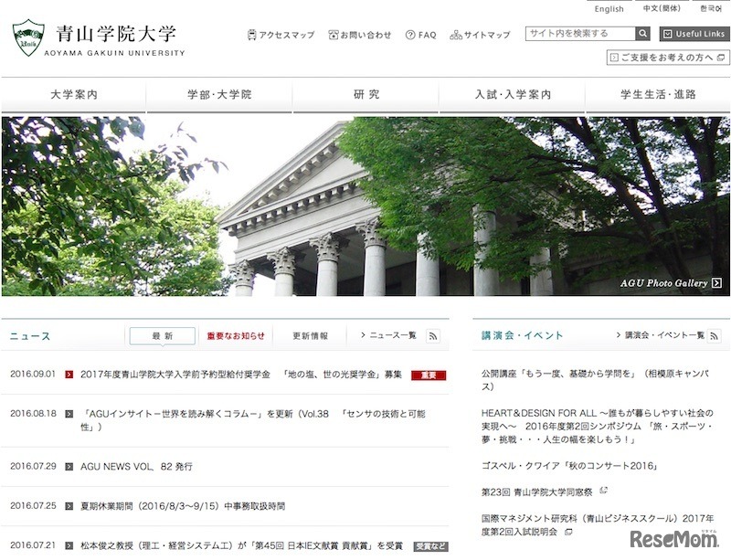
Task: Open the events RSS feed icon
Action: pyautogui.click(x=714, y=335)
